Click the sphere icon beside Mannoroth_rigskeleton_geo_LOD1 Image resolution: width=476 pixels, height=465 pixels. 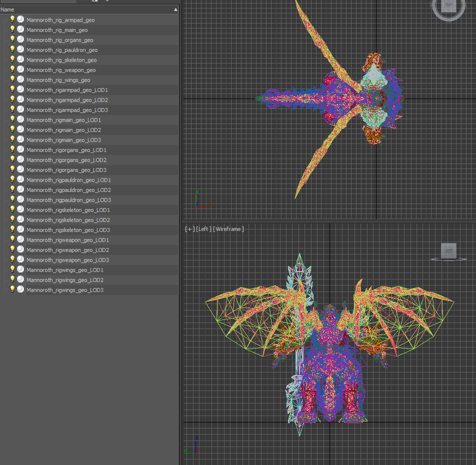coord(20,209)
